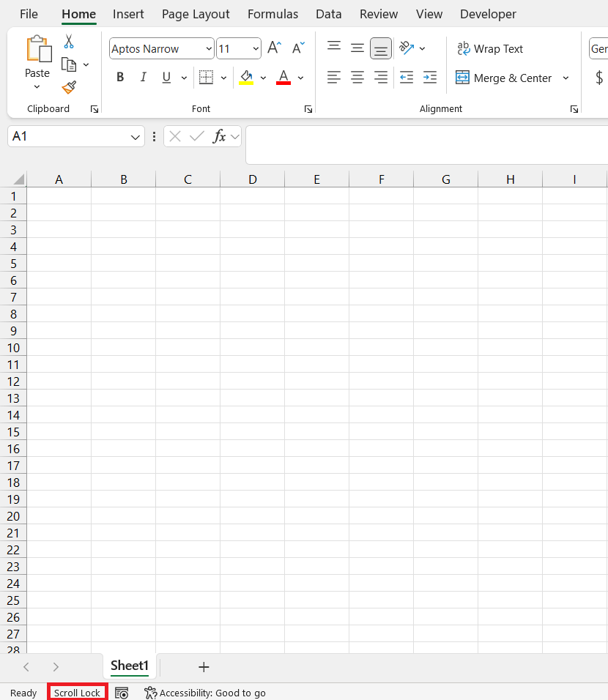The image size is (608, 700).
Task: Toggle Merge & Center
Action: click(503, 78)
